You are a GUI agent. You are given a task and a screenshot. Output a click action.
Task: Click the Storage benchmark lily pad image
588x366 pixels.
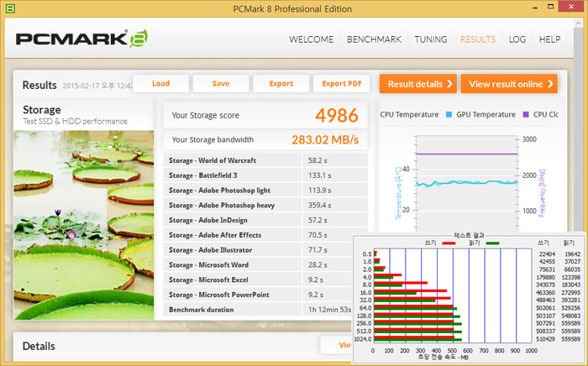tap(84, 225)
